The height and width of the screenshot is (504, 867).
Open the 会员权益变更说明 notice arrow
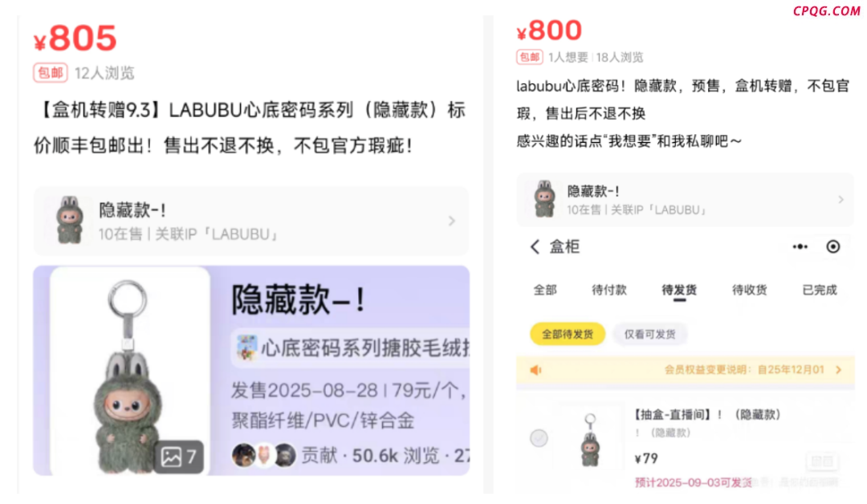pyautogui.click(x=839, y=370)
